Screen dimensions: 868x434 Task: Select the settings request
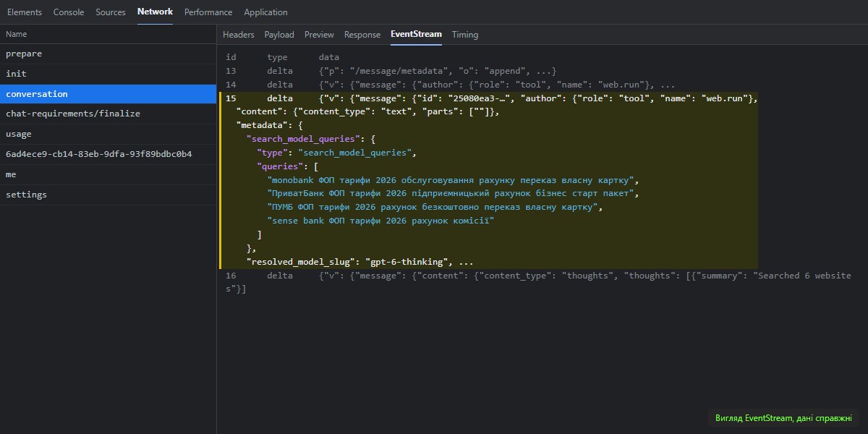109,195
